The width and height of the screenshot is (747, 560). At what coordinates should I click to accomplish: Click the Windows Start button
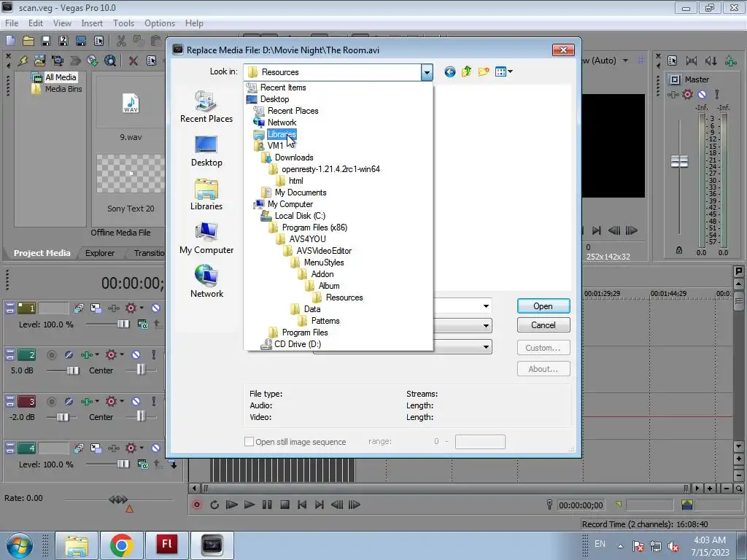pos(19,545)
